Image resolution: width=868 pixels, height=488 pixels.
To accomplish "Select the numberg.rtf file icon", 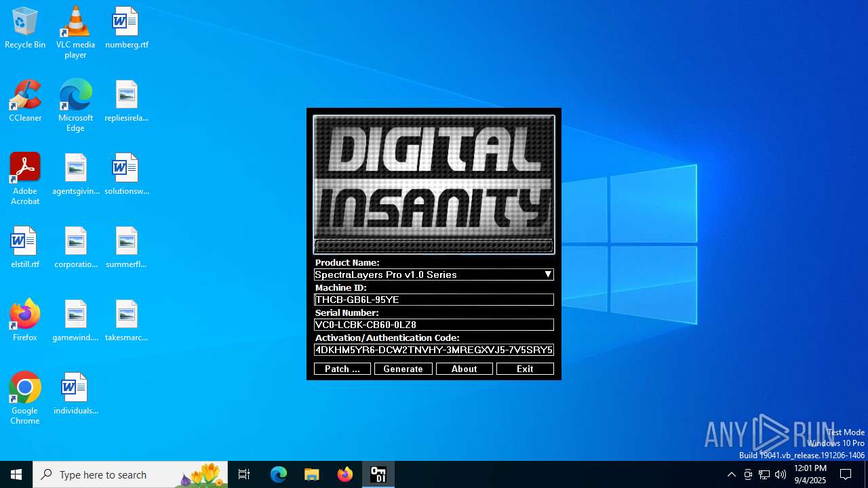I will pos(126,28).
